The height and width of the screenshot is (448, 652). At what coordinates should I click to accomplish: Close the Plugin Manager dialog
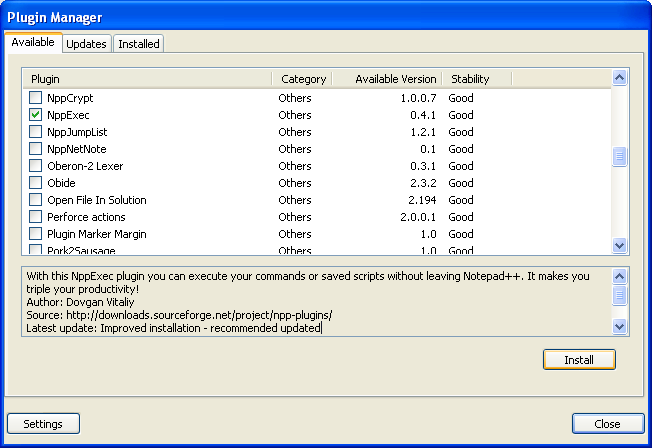608,424
